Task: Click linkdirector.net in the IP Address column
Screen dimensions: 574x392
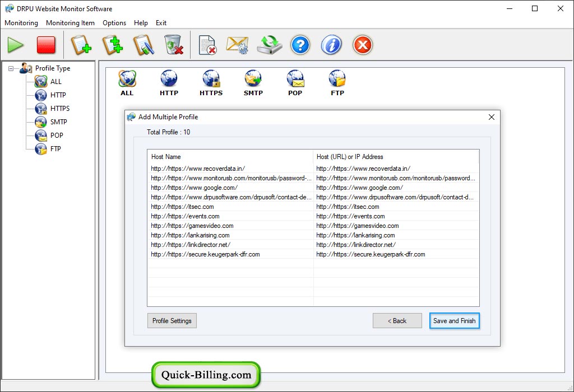Action: 356,245
